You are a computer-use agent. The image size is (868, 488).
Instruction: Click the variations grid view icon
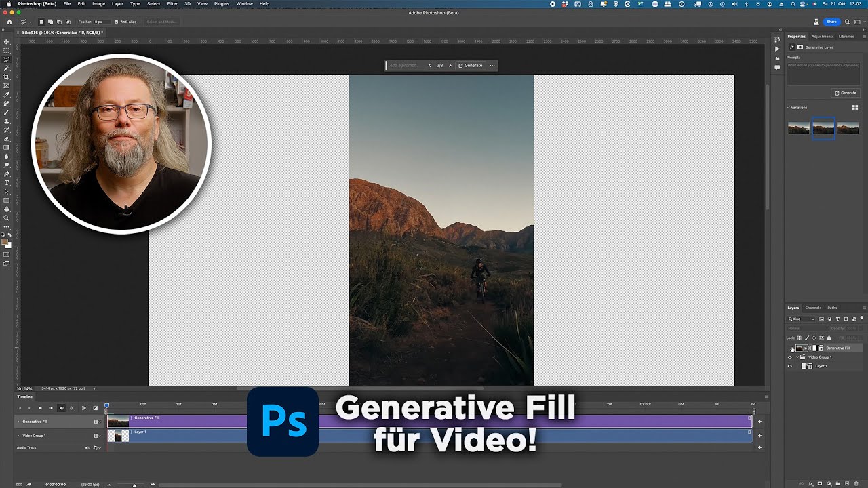855,108
